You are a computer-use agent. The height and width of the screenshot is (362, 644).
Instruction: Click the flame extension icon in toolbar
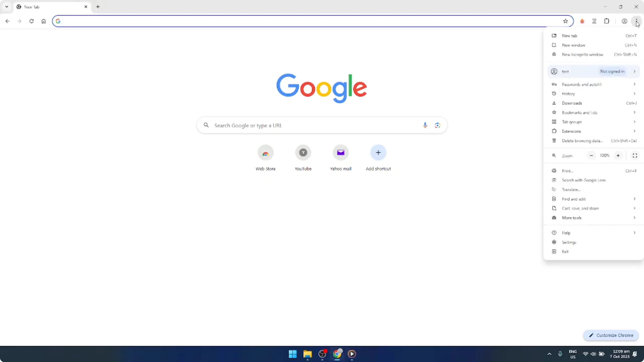click(582, 21)
